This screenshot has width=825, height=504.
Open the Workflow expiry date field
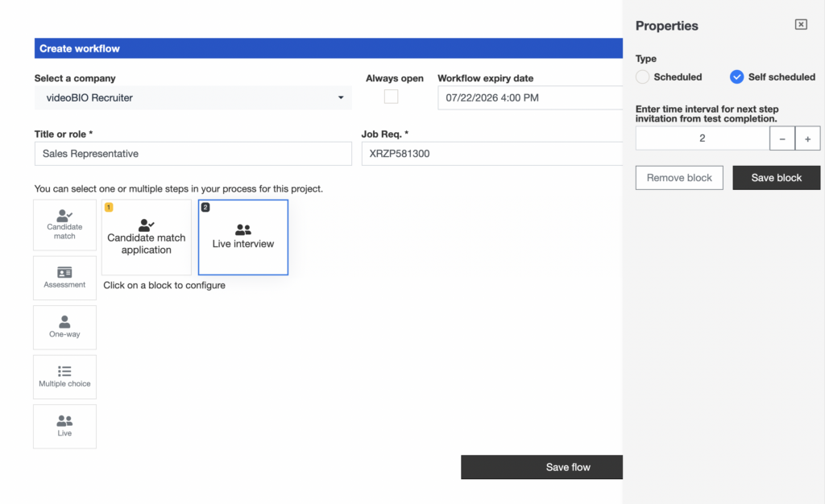[x=530, y=97]
